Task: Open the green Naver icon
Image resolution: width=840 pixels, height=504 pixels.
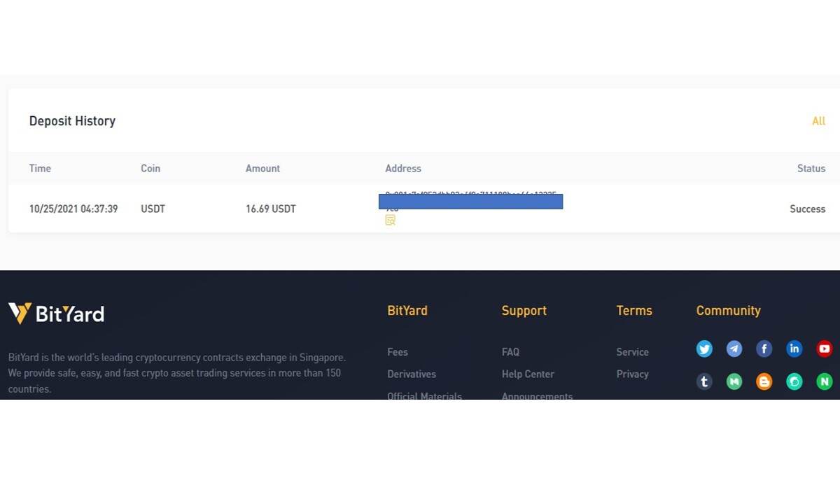Action: click(x=825, y=381)
